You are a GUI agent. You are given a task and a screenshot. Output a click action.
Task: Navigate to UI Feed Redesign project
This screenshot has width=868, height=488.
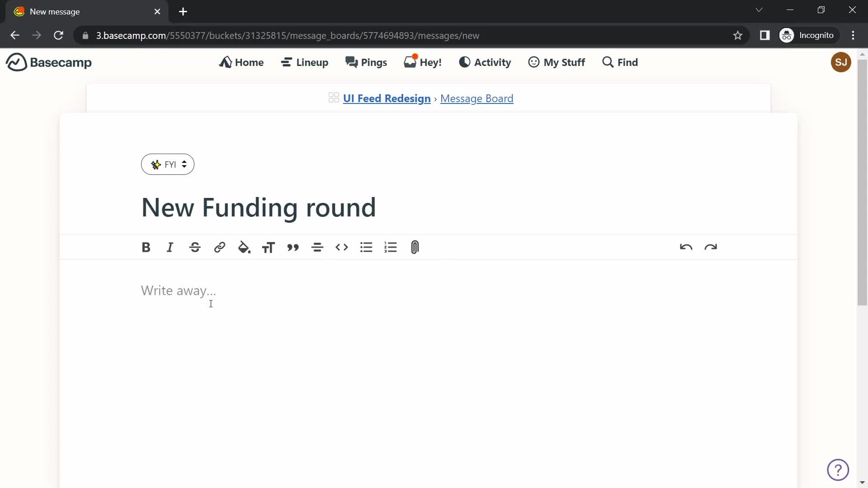[x=387, y=99]
